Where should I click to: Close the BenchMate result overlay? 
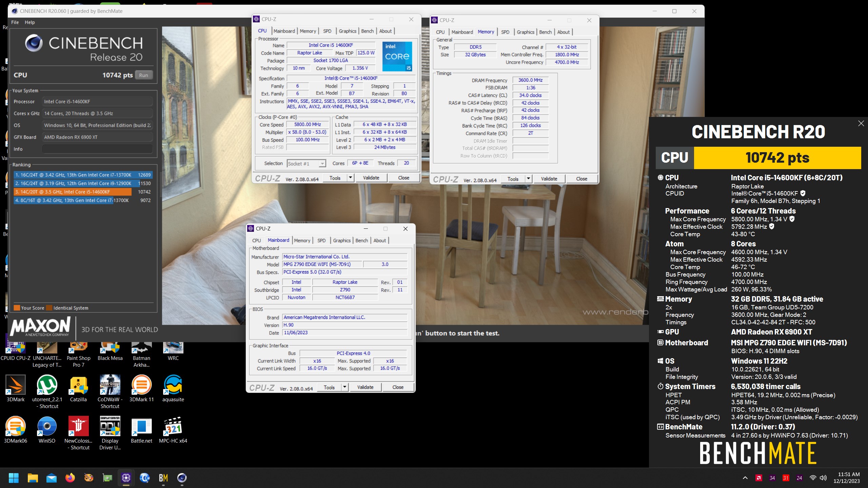pos(861,123)
